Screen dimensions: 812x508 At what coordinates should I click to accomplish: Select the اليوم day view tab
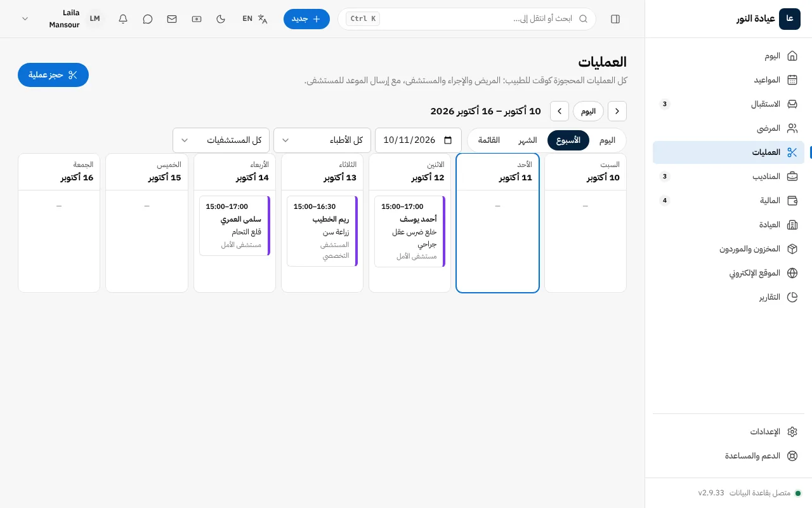[607, 140]
